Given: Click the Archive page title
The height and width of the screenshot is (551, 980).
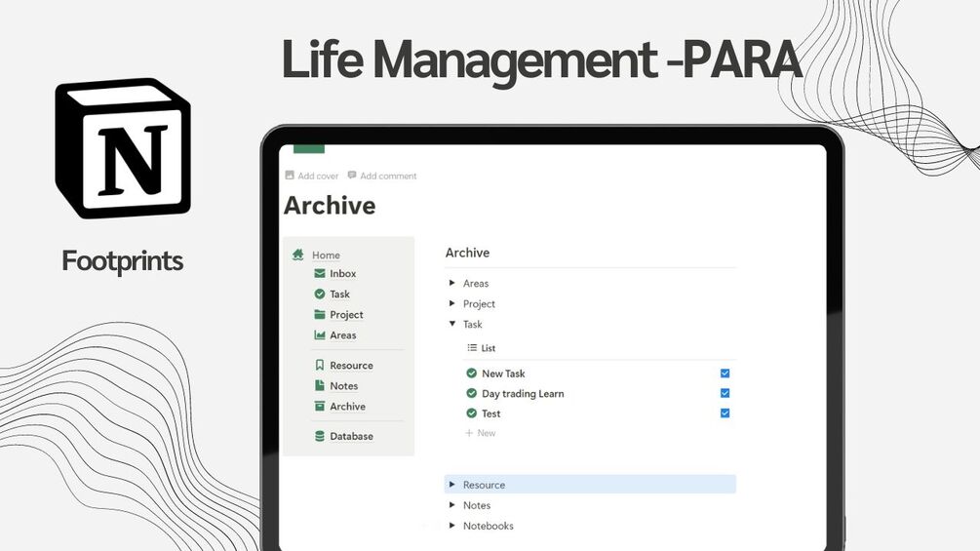Looking at the screenshot, I should click(330, 206).
